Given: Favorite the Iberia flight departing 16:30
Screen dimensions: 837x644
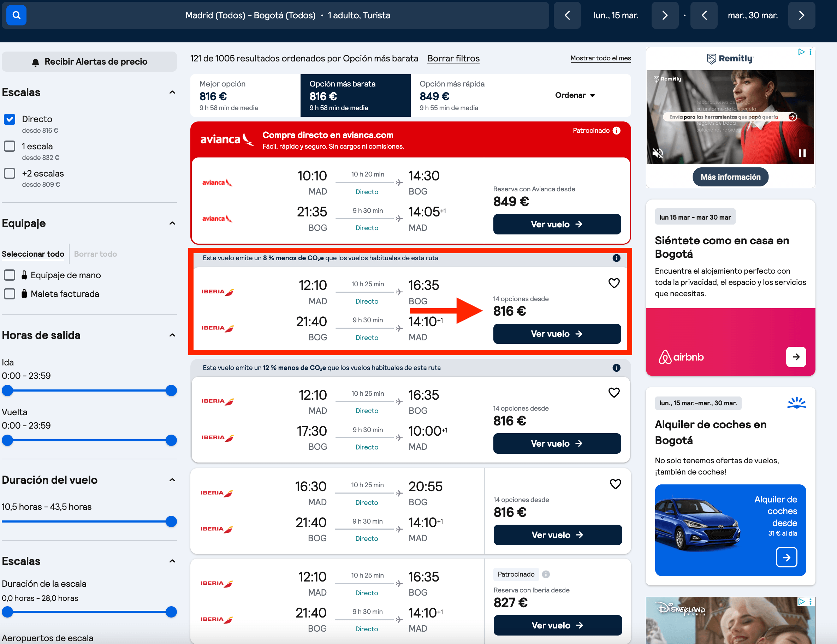Looking at the screenshot, I should coord(615,484).
